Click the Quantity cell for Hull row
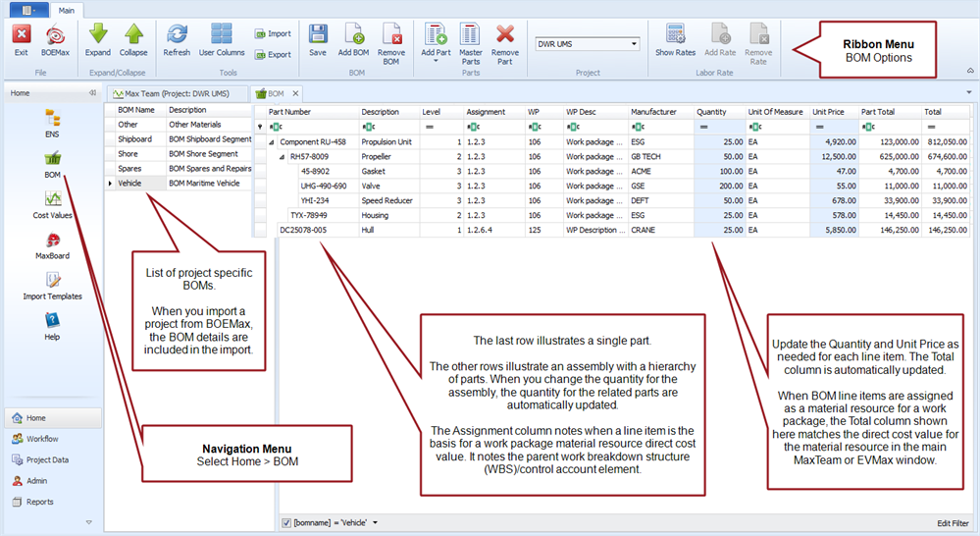 click(x=719, y=230)
